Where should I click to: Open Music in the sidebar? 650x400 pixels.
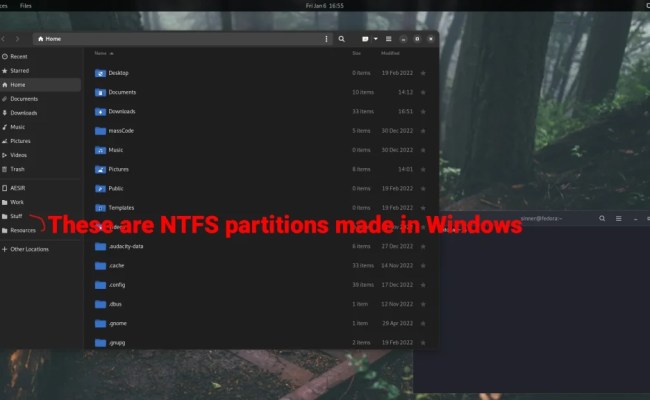click(40, 127)
